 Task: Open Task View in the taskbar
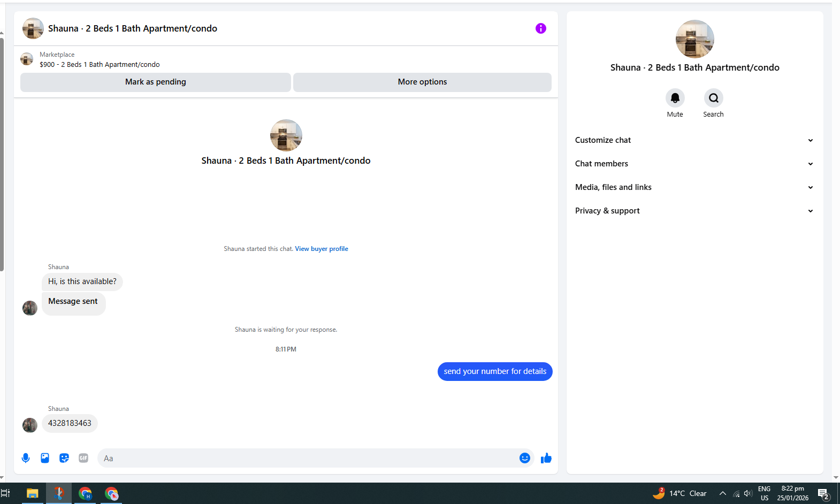[x=5, y=493]
